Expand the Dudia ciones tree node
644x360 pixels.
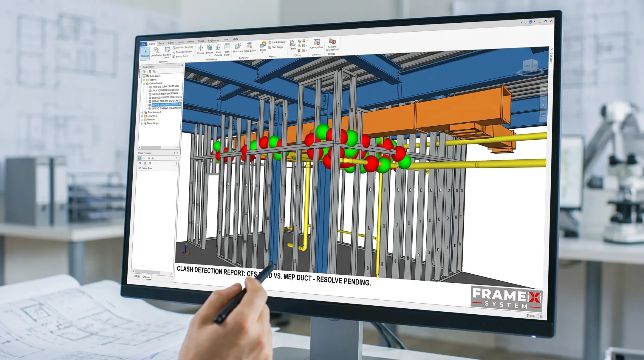pyautogui.click(x=144, y=76)
